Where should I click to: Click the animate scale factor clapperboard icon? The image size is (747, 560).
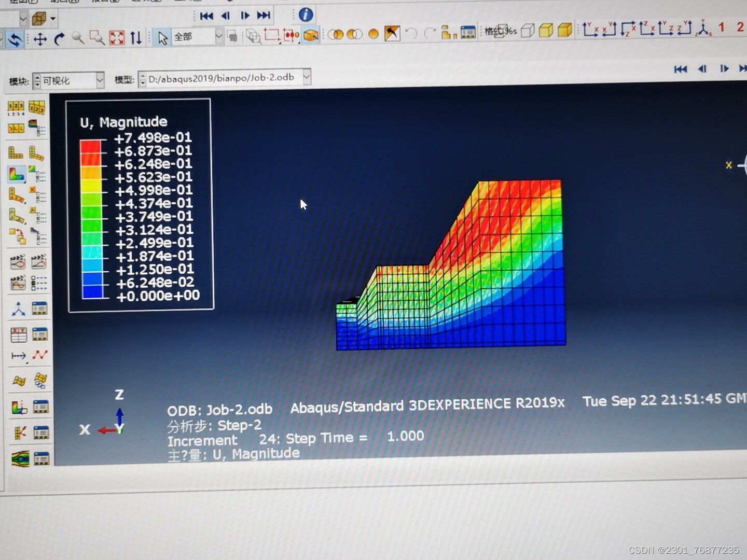tap(18, 262)
